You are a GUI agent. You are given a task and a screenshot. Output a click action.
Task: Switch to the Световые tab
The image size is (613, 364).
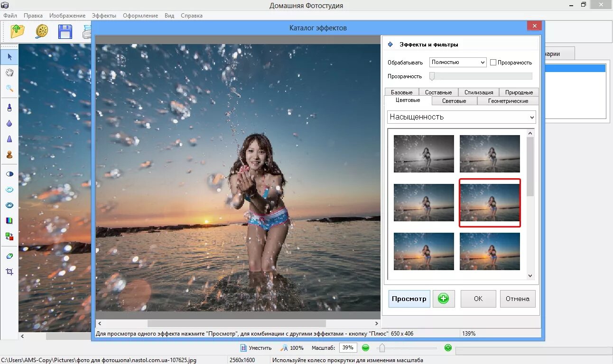[x=454, y=101]
